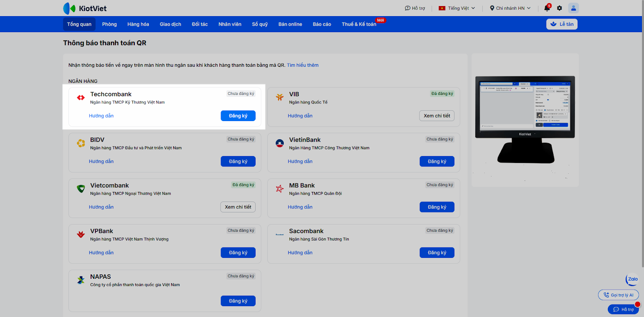Register BIDV with Đăng ký
The width and height of the screenshot is (644, 317).
tap(238, 161)
